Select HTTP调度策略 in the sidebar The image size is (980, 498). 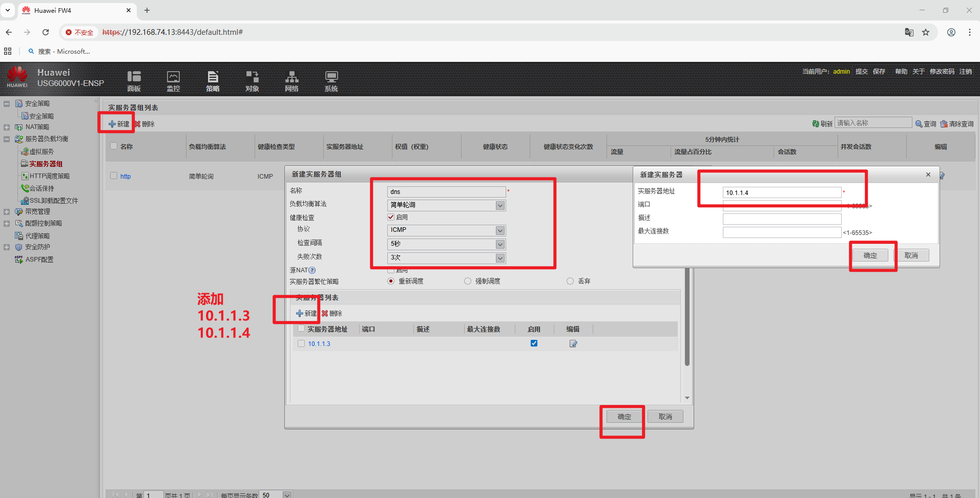click(x=49, y=176)
